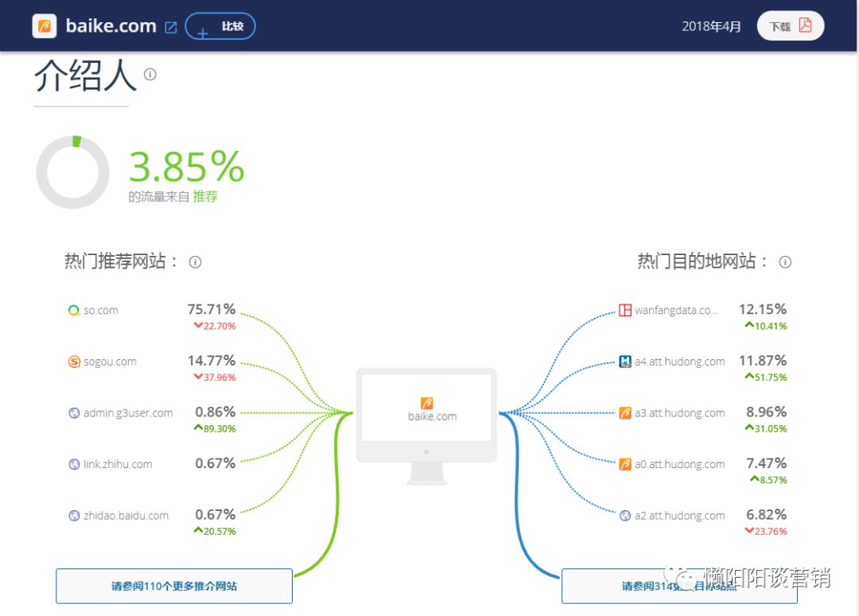Image resolution: width=859 pixels, height=616 pixels.
Task: Click globe icon beside a2.att.hudong.com
Action: click(625, 516)
